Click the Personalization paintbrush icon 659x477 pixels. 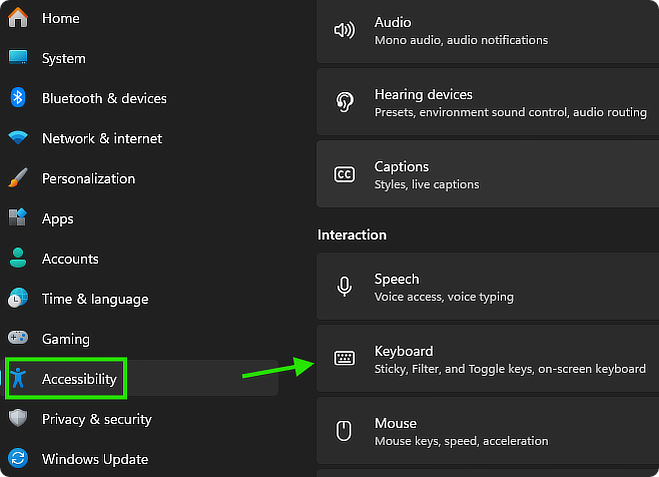point(18,178)
